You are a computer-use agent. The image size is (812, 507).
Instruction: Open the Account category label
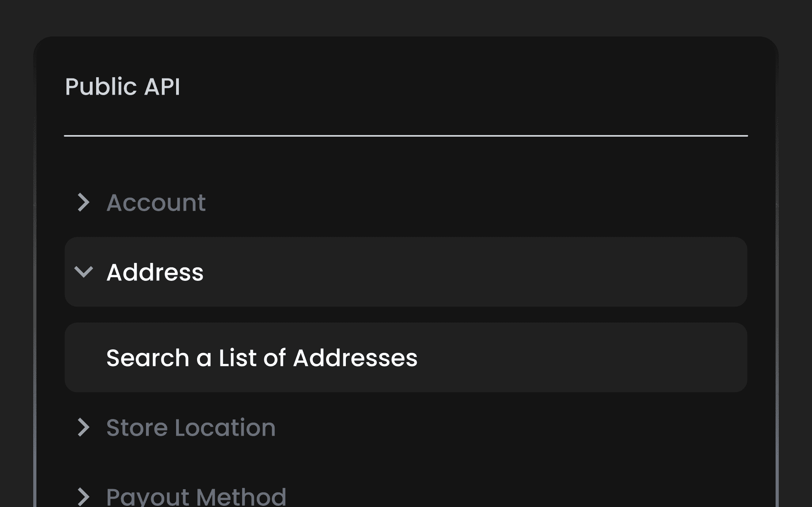(x=156, y=203)
